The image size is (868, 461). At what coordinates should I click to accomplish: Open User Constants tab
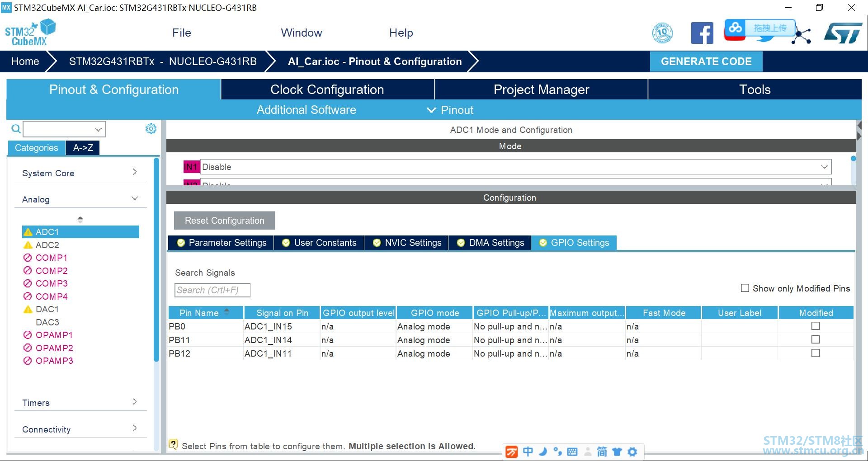pos(319,243)
